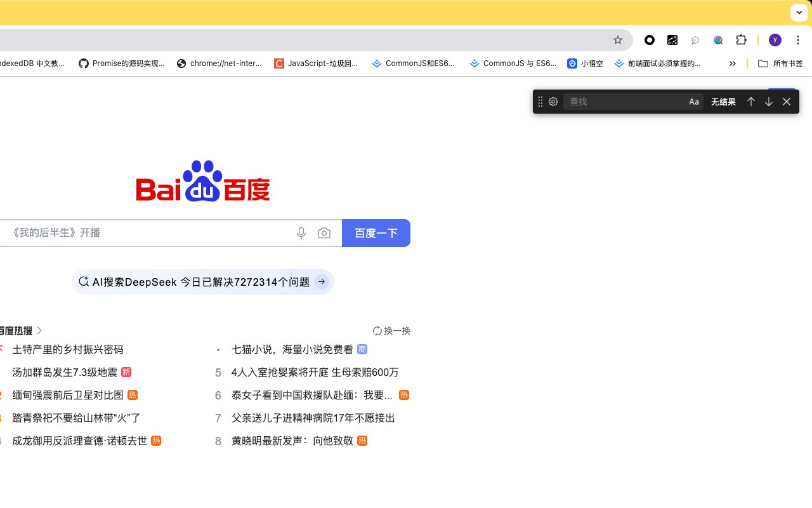Refresh hot searches with 换一换

(x=391, y=331)
